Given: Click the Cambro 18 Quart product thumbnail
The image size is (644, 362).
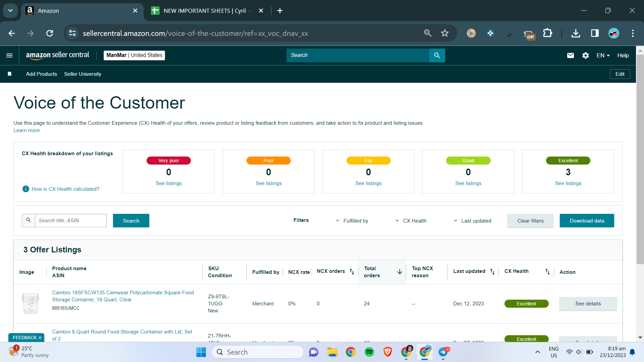Looking at the screenshot, I should click(30, 303).
